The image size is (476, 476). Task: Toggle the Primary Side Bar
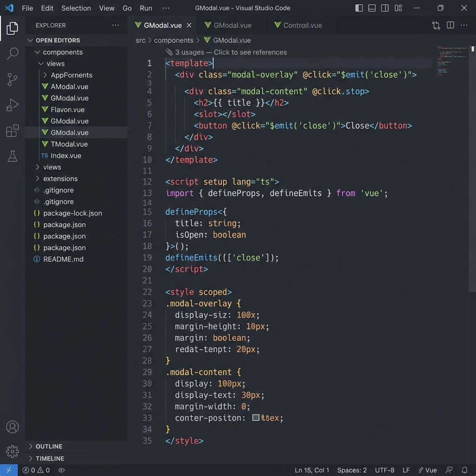(359, 8)
